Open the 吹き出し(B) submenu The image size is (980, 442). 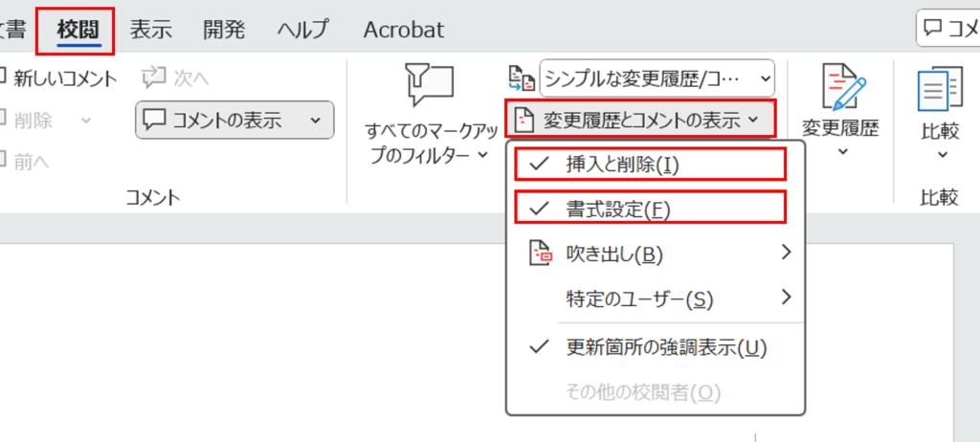655,254
